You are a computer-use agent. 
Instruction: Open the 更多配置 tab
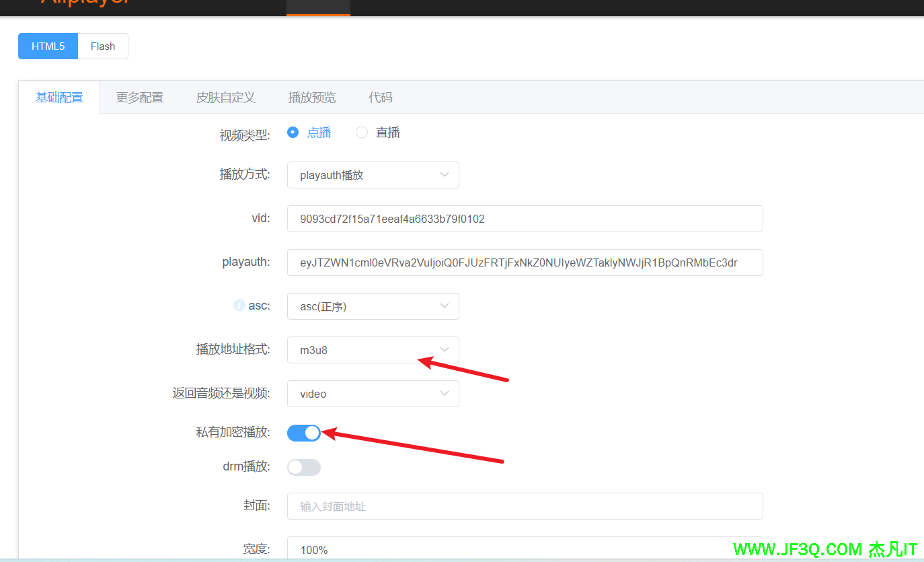click(x=140, y=98)
